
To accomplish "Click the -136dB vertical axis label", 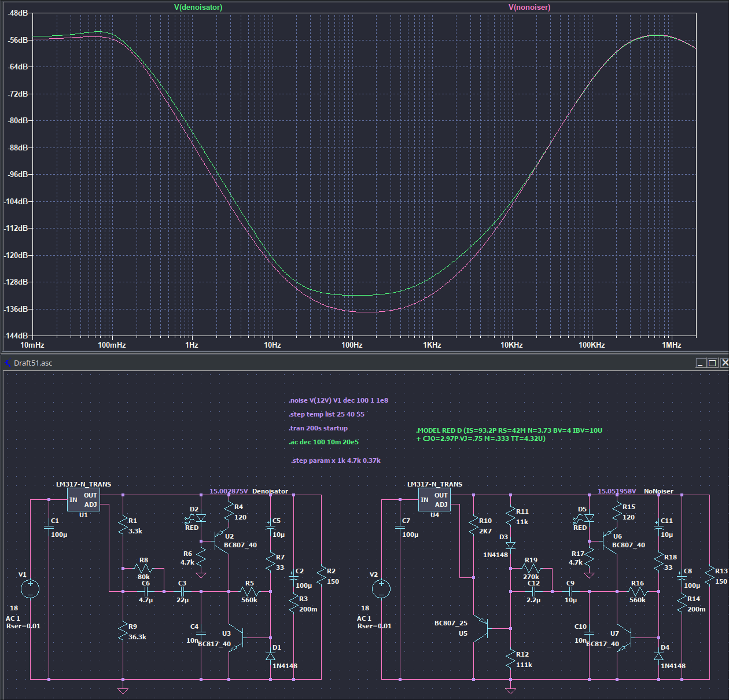I will (x=16, y=309).
